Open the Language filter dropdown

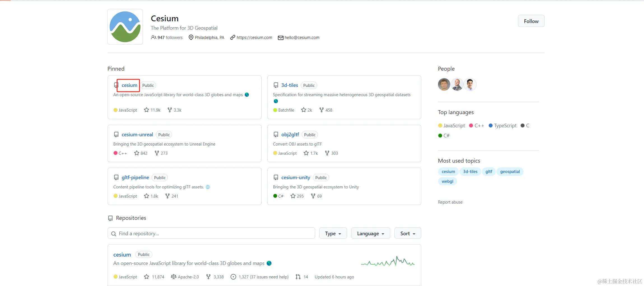tap(371, 233)
